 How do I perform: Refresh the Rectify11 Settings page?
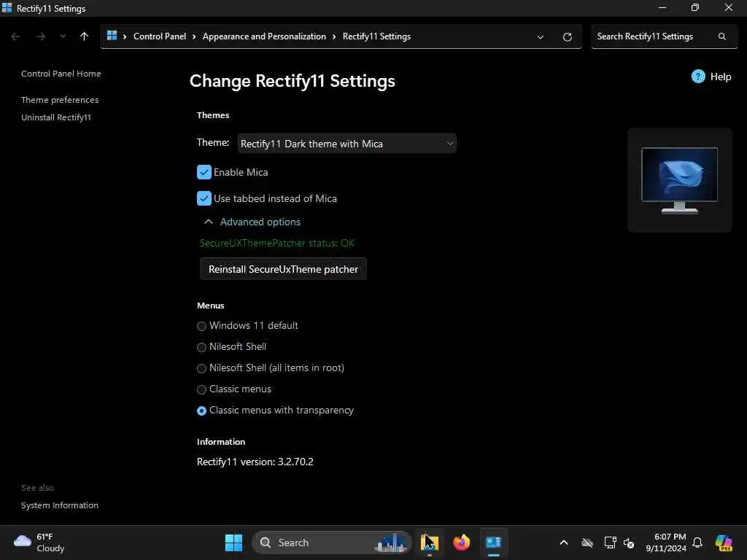coord(567,37)
